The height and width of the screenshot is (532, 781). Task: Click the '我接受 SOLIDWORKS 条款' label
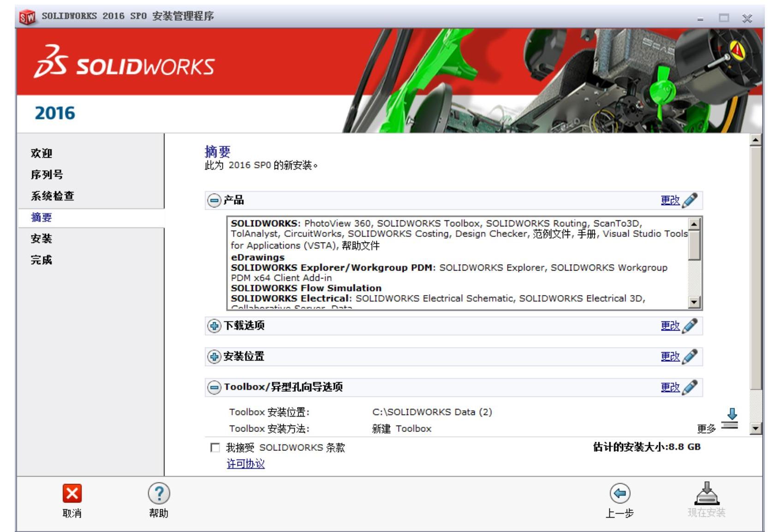point(286,448)
